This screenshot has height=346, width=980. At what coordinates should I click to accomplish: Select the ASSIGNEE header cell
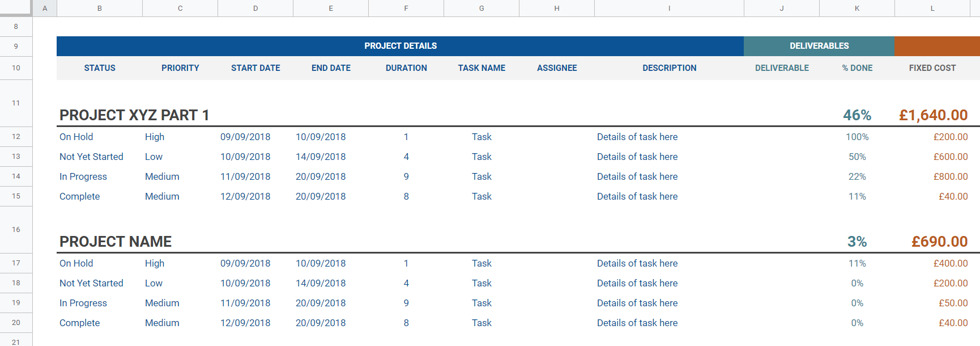(x=557, y=68)
